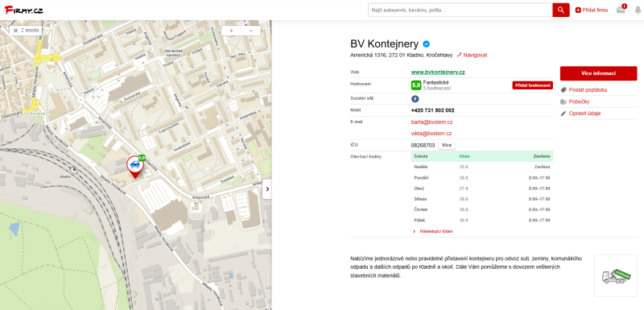The width and height of the screenshot is (644, 310).
Task: Click into the search input field
Action: (x=460, y=10)
